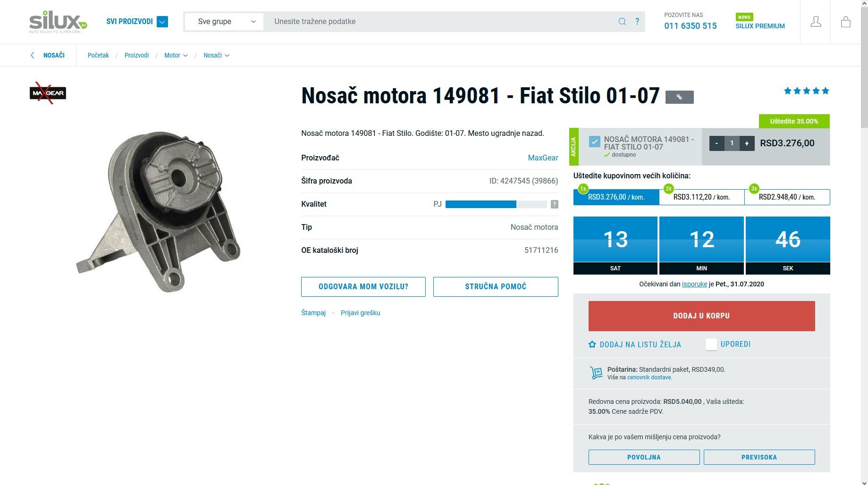Click the wishlist star icon
Image resolution: width=868 pixels, height=485 pixels.
click(592, 344)
